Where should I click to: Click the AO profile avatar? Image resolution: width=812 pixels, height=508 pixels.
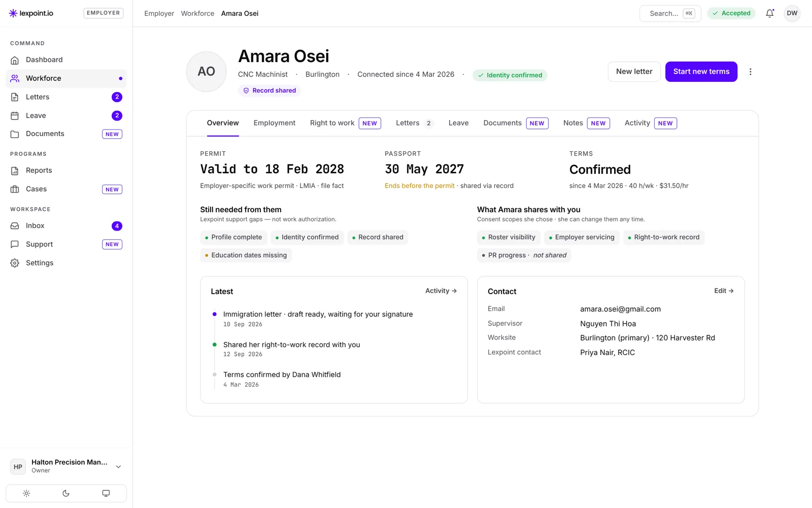pos(206,72)
